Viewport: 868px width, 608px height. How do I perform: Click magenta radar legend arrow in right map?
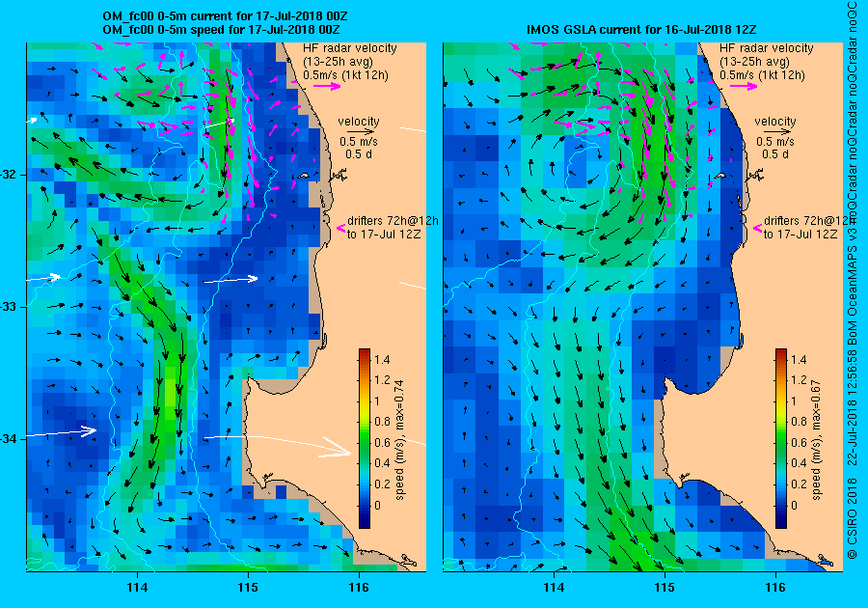tap(744, 86)
